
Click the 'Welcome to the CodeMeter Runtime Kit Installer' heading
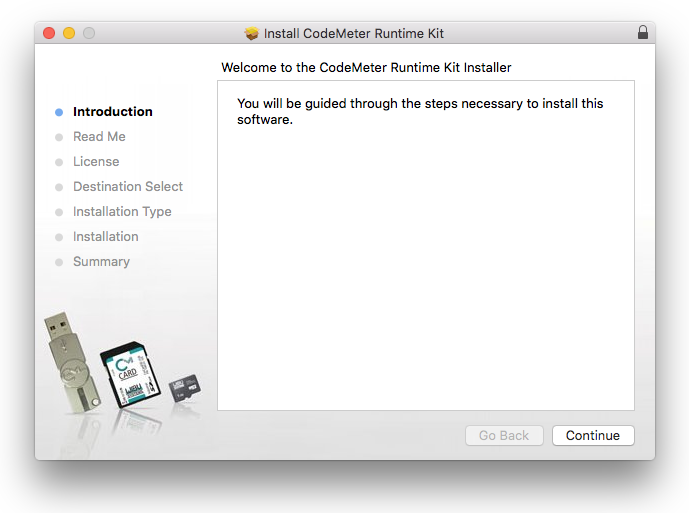366,68
